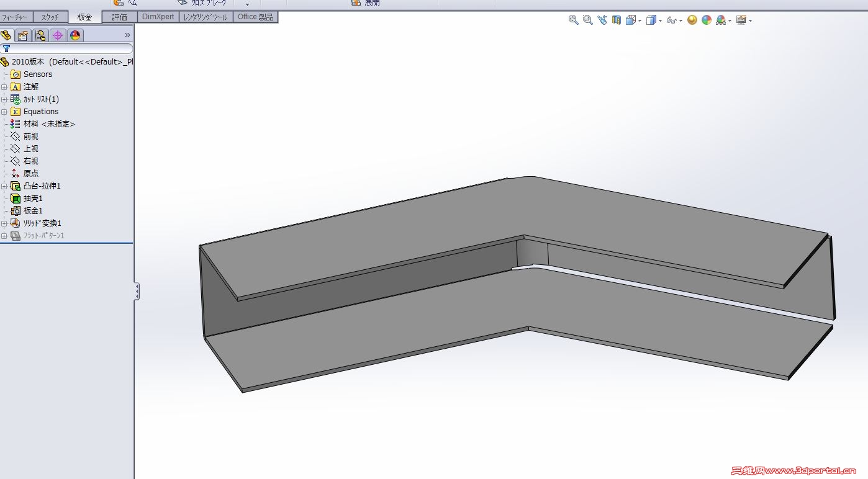Switch to the スケッチ tab

click(50, 17)
